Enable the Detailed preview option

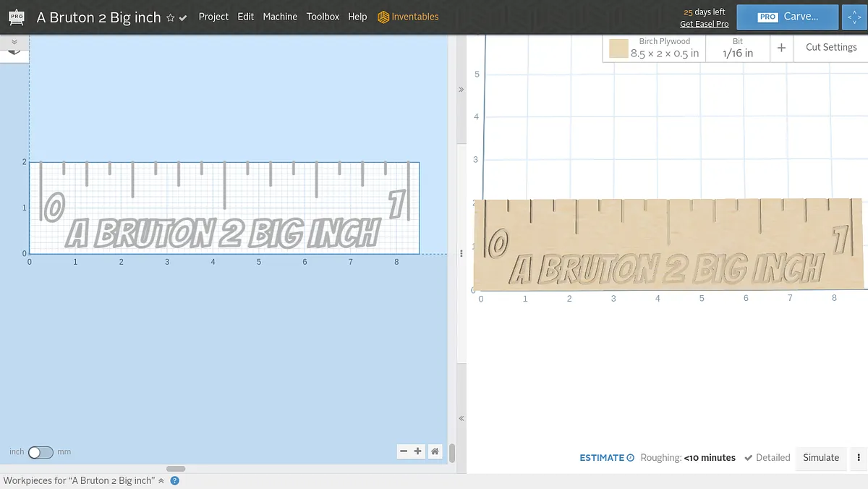pos(767,458)
